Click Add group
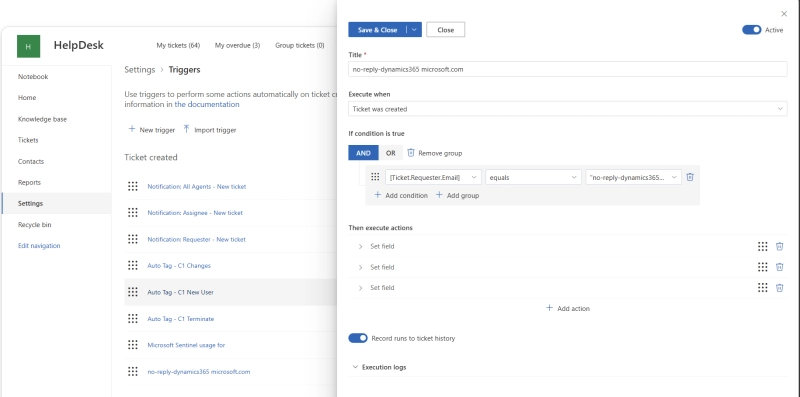Screen dimensions: 800x397 pyautogui.click(x=457, y=195)
